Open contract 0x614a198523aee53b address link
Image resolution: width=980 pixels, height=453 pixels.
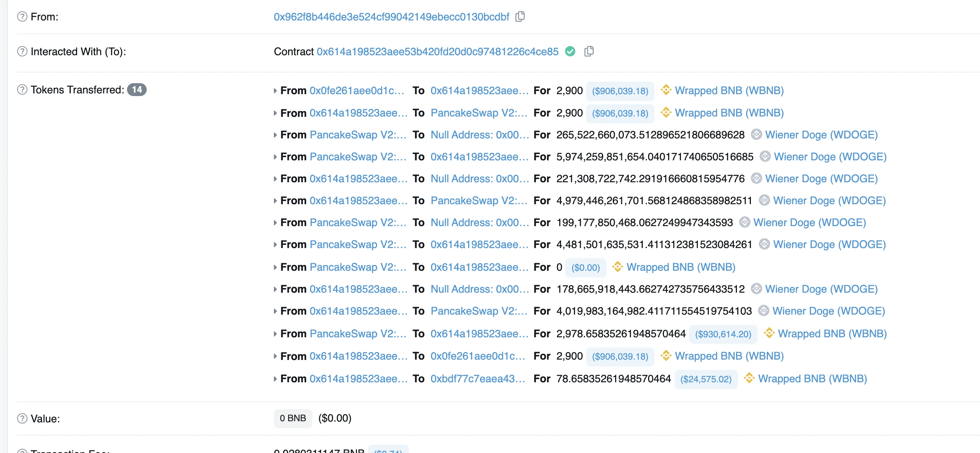pyautogui.click(x=437, y=51)
